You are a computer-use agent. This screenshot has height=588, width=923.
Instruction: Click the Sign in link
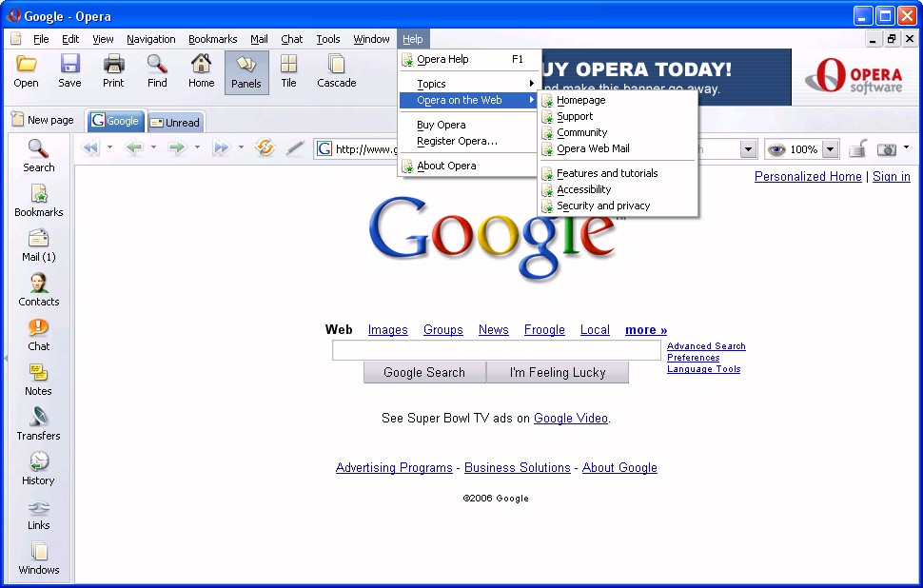click(892, 176)
